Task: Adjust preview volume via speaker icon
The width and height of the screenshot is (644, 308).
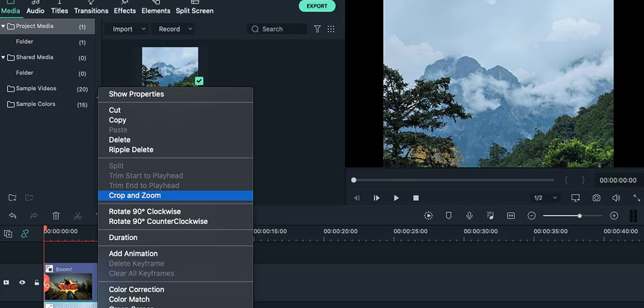Action: point(616,198)
